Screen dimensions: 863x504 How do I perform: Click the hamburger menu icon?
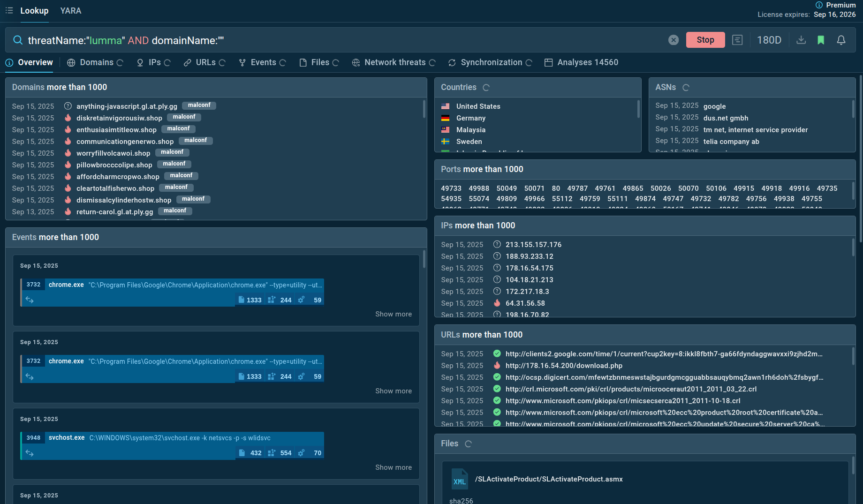[9, 10]
